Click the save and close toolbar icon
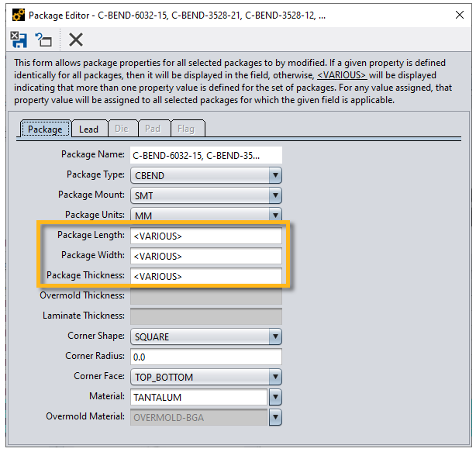 coord(19,40)
